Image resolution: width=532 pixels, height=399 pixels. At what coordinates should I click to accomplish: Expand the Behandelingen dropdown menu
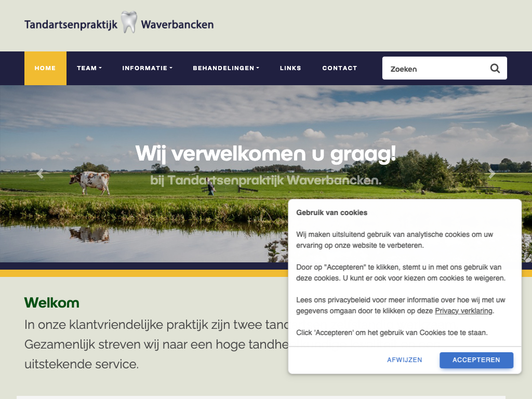(x=225, y=68)
